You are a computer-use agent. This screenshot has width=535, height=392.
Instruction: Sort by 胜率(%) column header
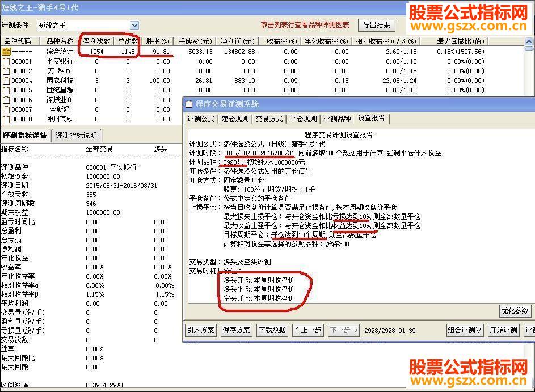click(158, 41)
